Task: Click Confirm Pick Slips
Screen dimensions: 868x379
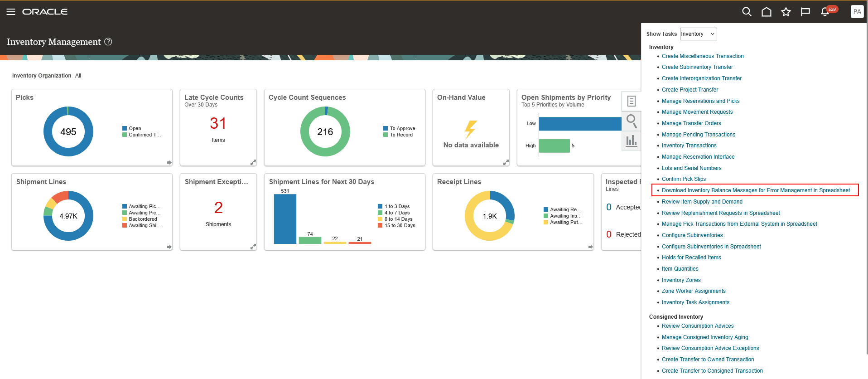Action: pos(684,179)
